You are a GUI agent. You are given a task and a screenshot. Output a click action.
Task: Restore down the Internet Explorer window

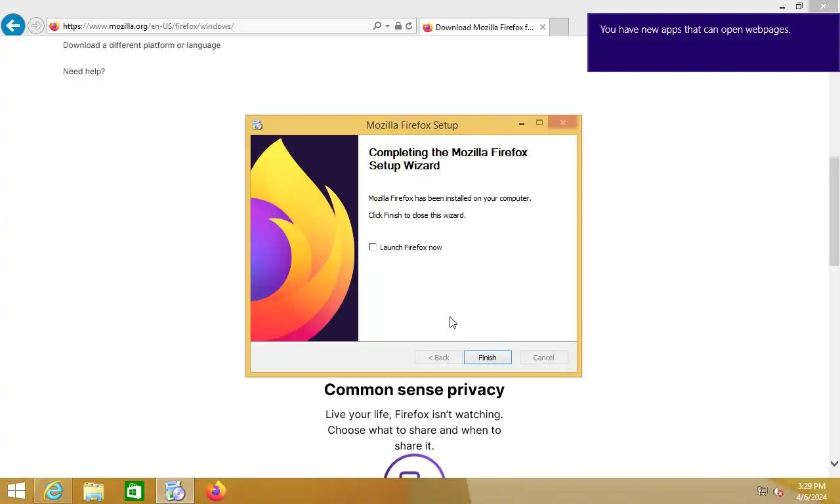coord(799,7)
